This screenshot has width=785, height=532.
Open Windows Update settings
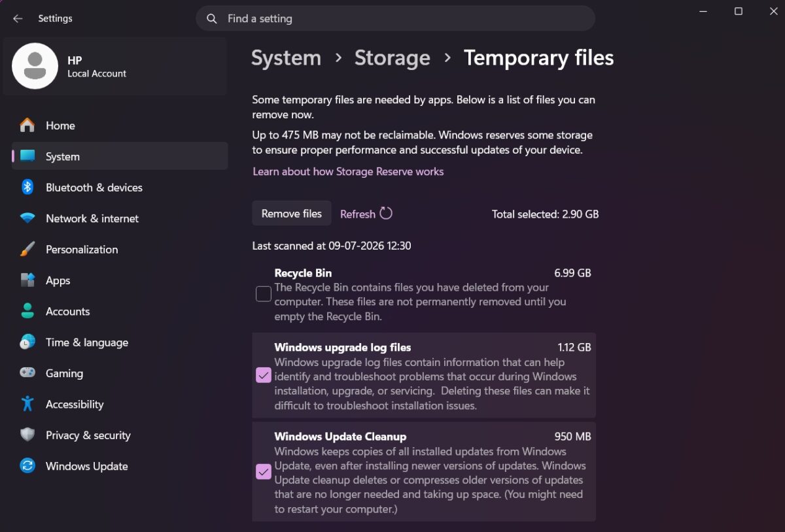pos(120,466)
